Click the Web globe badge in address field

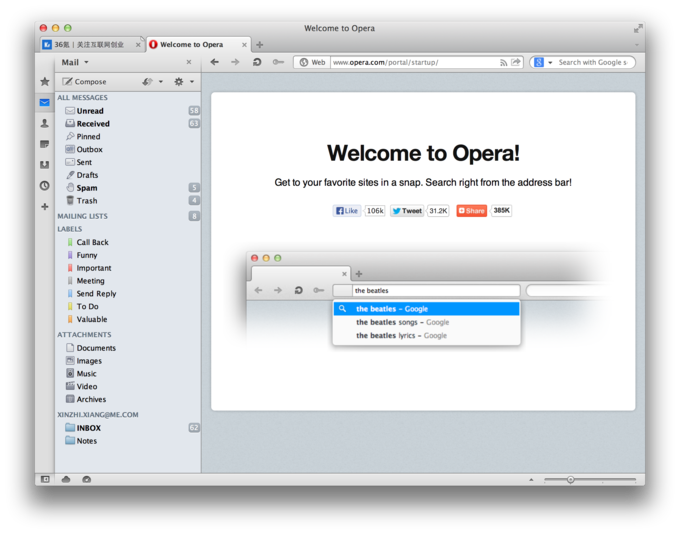pos(312,62)
